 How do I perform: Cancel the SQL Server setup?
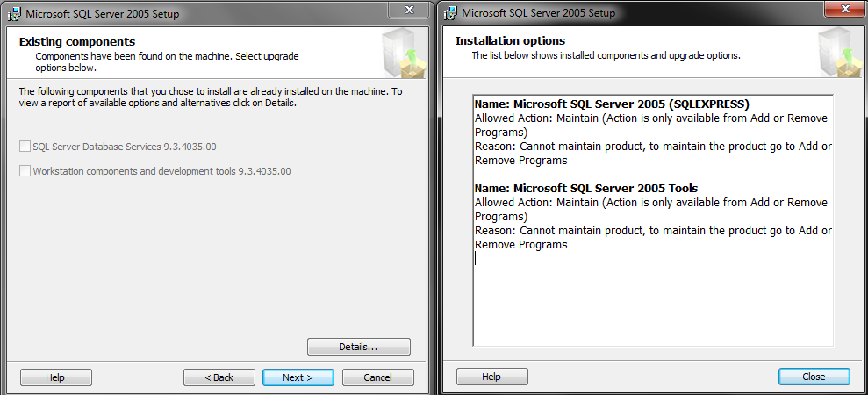coord(377,377)
